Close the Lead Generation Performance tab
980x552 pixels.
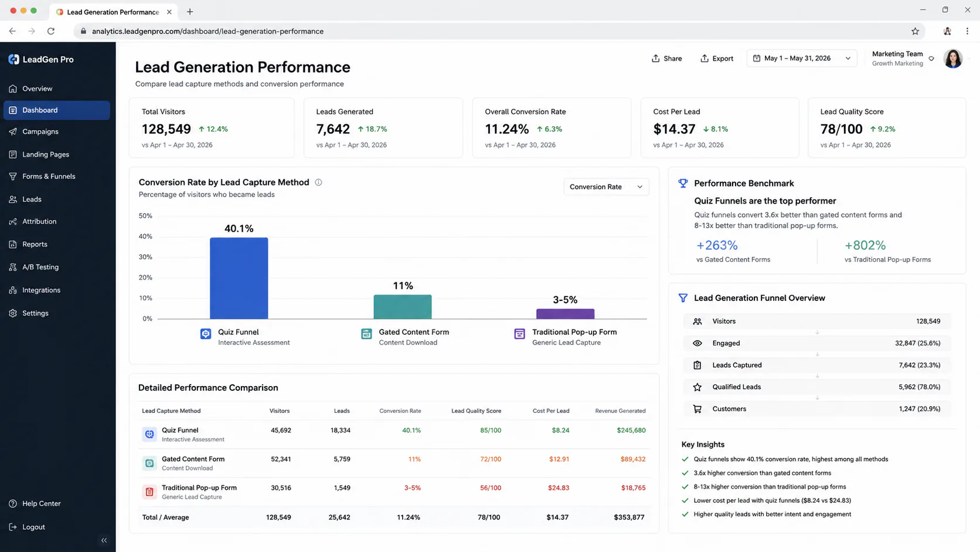(169, 12)
